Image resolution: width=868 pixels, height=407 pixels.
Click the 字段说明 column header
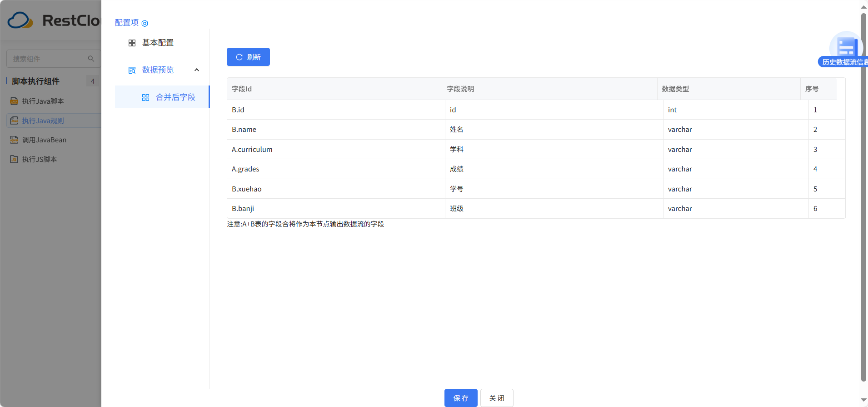[549, 89]
